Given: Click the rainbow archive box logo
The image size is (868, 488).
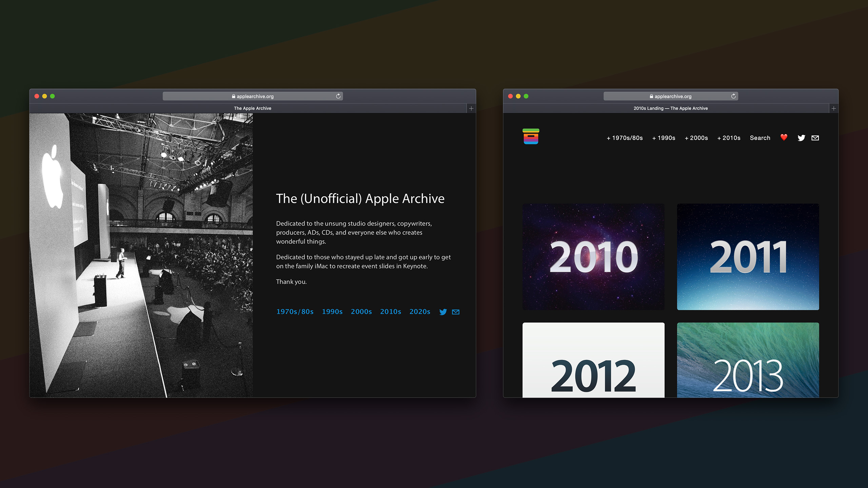Looking at the screenshot, I should coord(531,136).
